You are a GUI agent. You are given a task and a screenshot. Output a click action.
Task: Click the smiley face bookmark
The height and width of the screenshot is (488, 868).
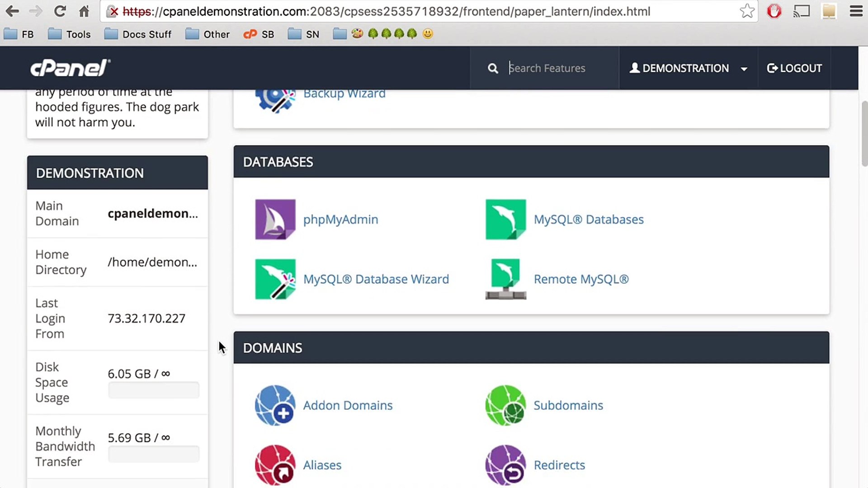(428, 34)
